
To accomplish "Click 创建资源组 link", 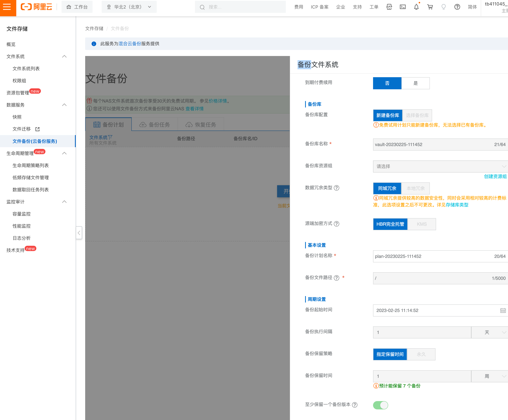I will tap(495, 177).
